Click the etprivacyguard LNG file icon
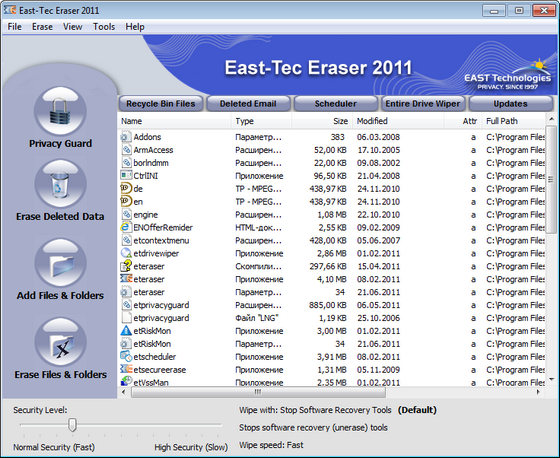This screenshot has height=458, width=560. [x=126, y=318]
